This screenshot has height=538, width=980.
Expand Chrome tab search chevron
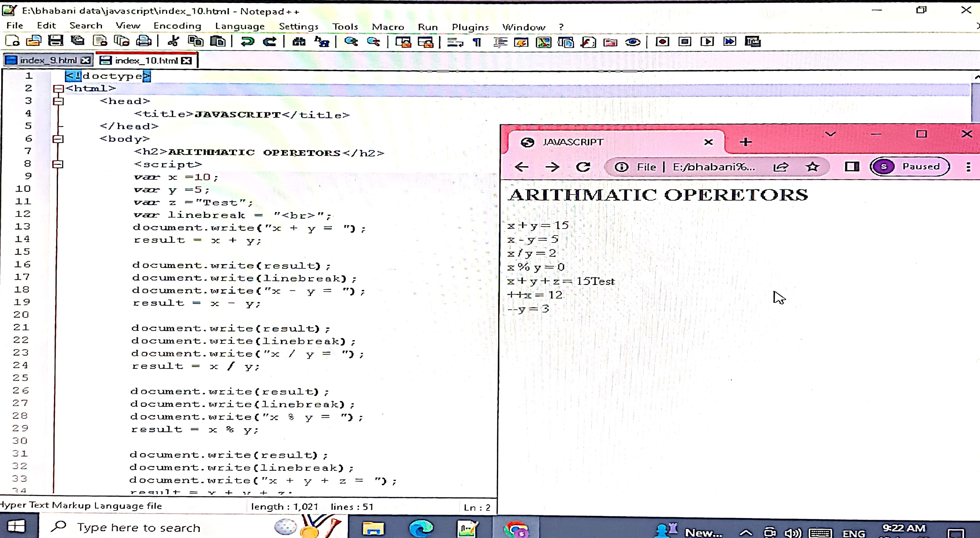[830, 134]
